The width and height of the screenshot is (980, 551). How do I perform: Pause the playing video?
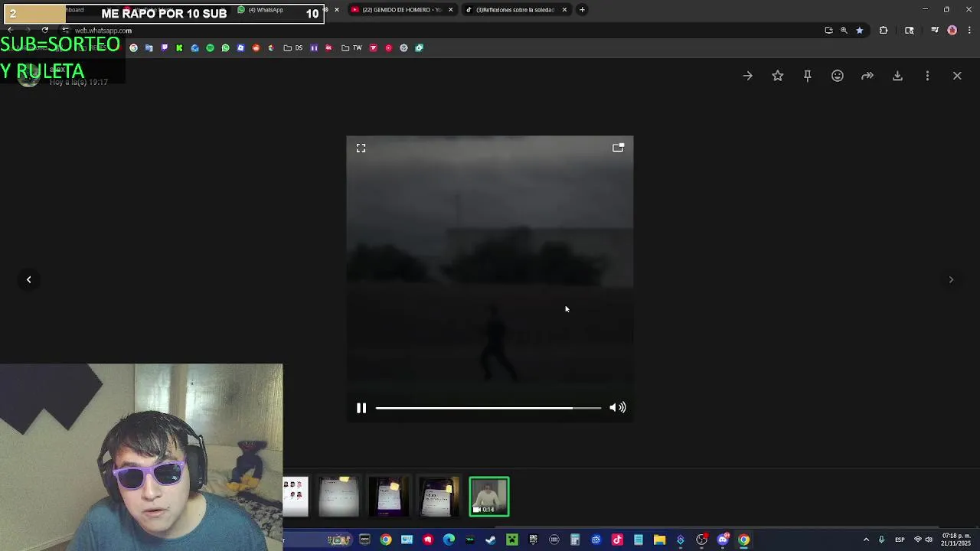[x=361, y=408]
